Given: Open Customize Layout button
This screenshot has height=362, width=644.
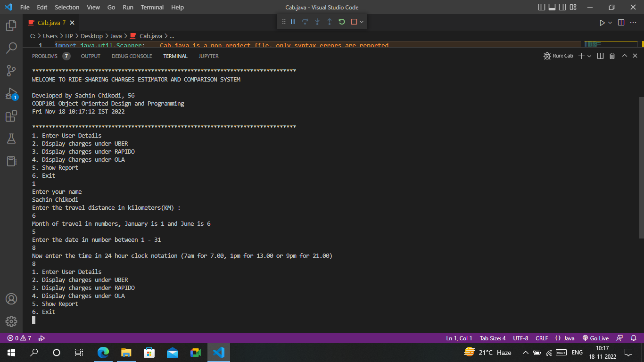Looking at the screenshot, I should pos(573,7).
